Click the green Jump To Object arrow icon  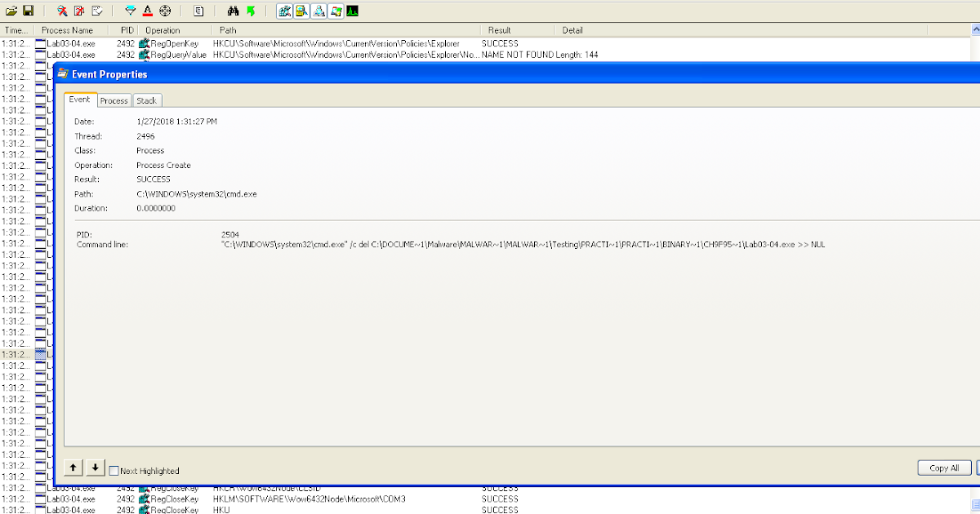pyautogui.click(x=251, y=11)
